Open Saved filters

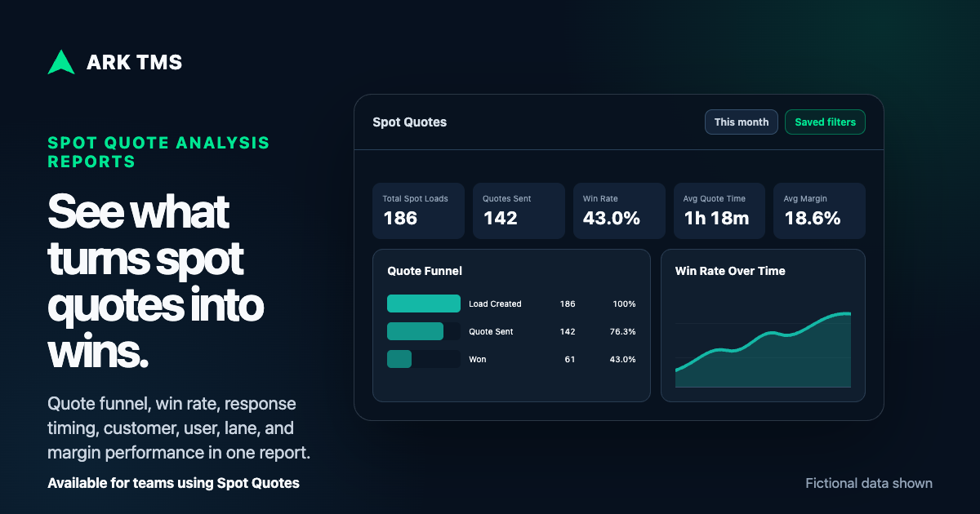825,122
